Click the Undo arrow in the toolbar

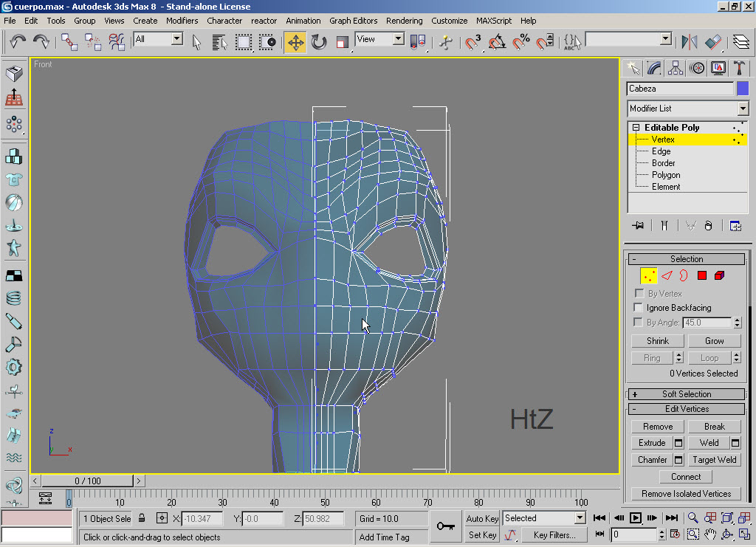(18, 41)
